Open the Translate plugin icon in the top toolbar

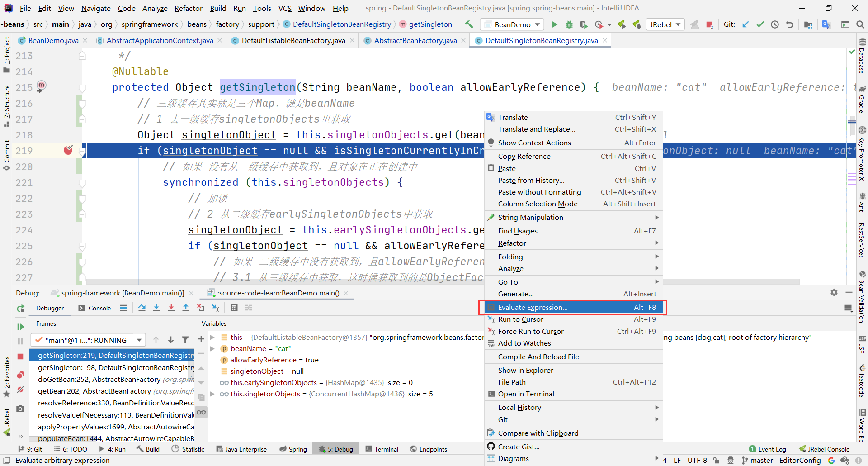point(826,24)
